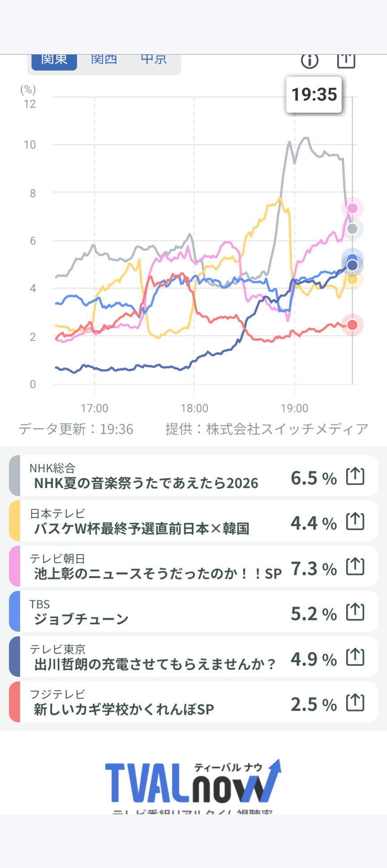Screen dimensions: 387x868
Task: Share the NHK総合 program rating
Action: point(355,476)
